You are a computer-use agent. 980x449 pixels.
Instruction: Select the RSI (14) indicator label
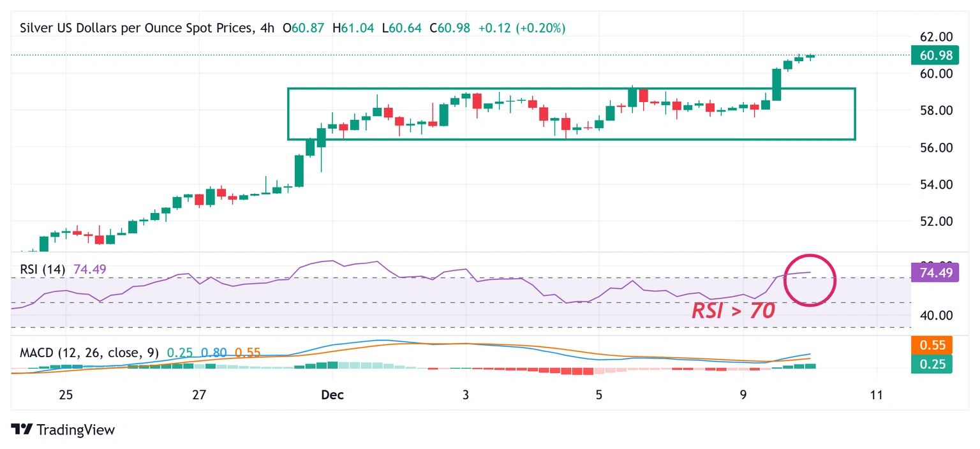click(43, 269)
